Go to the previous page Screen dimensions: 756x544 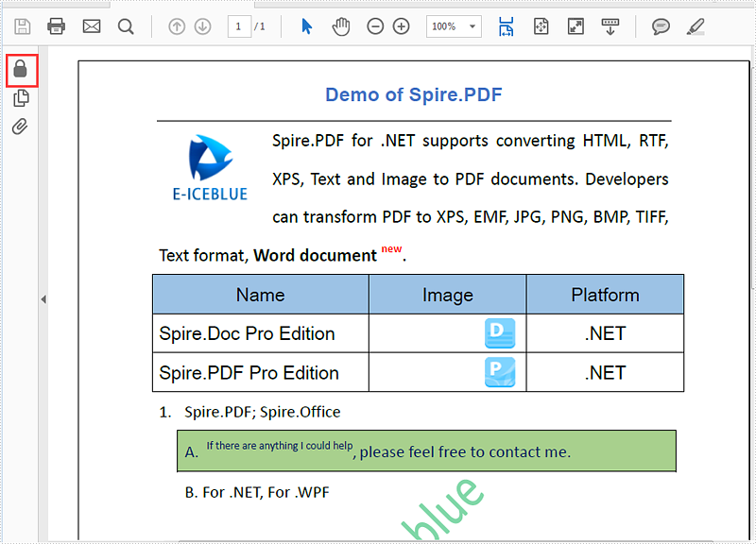(177, 26)
